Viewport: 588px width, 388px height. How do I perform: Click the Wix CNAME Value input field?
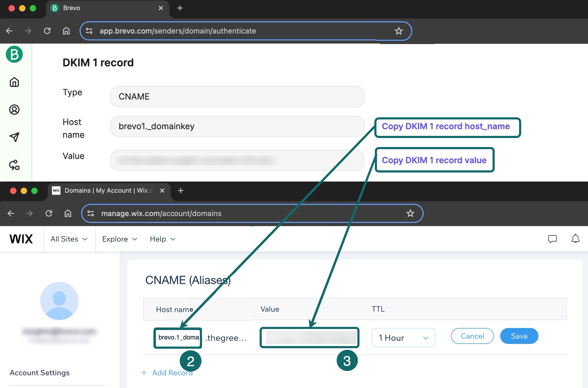coord(309,338)
